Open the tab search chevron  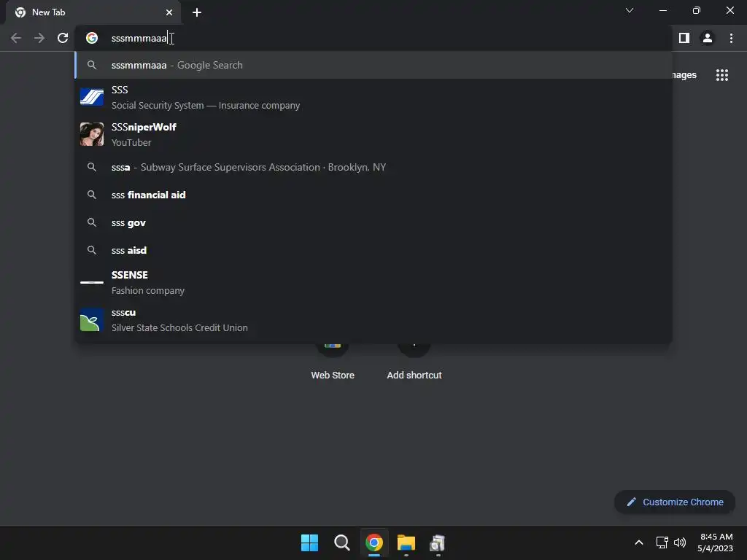click(630, 10)
